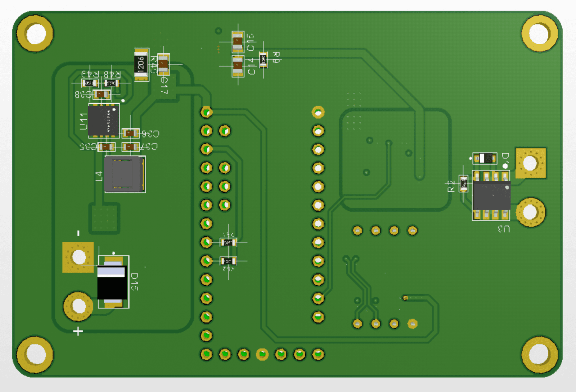Click the C17 designator label

164,86
